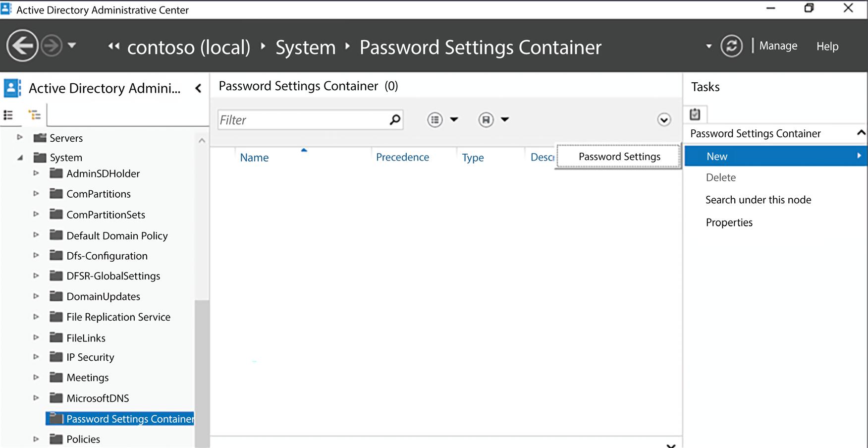Open Properties task
This screenshot has width=868, height=448.
pos(729,223)
